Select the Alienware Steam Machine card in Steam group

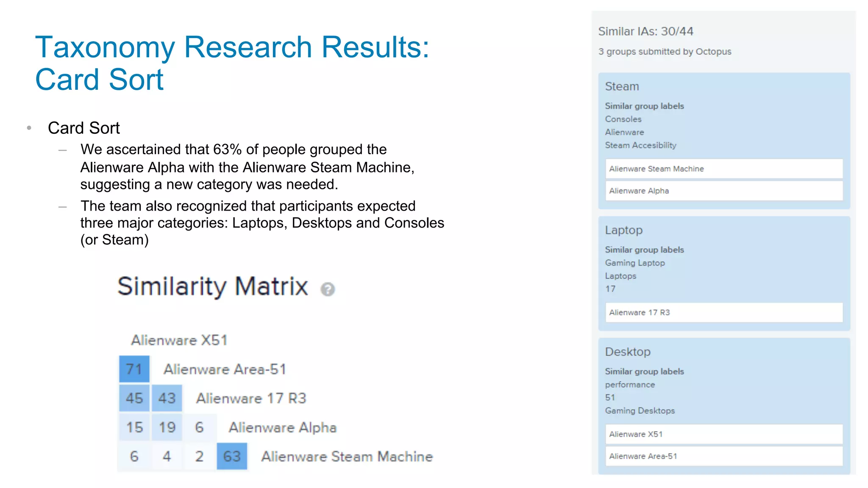724,169
